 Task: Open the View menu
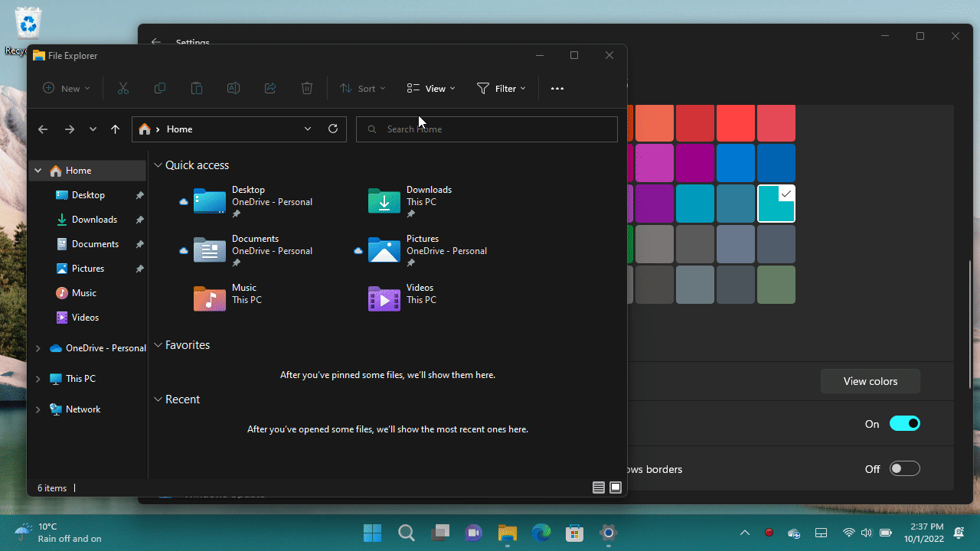[x=430, y=88]
